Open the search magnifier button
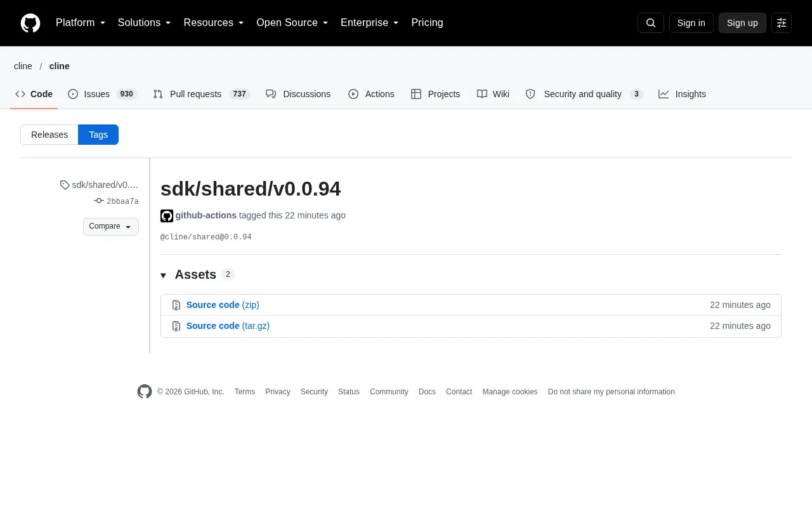The width and height of the screenshot is (812, 508). tap(651, 23)
